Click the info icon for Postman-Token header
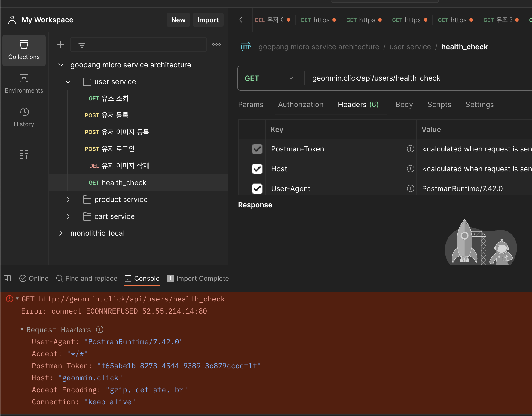 click(x=410, y=149)
